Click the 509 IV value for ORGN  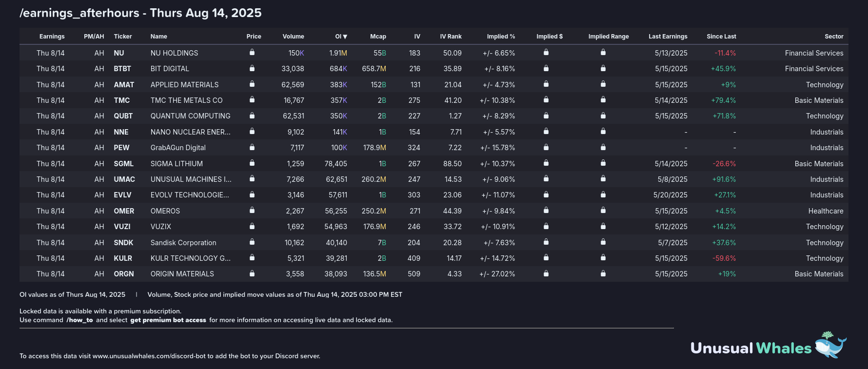tap(414, 274)
